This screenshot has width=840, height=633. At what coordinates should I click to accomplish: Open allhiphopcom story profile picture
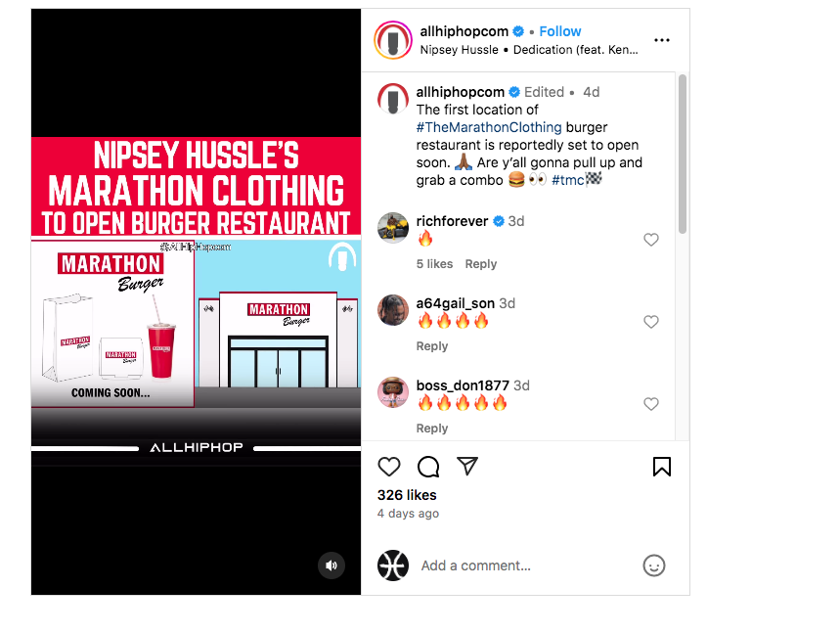click(x=393, y=40)
